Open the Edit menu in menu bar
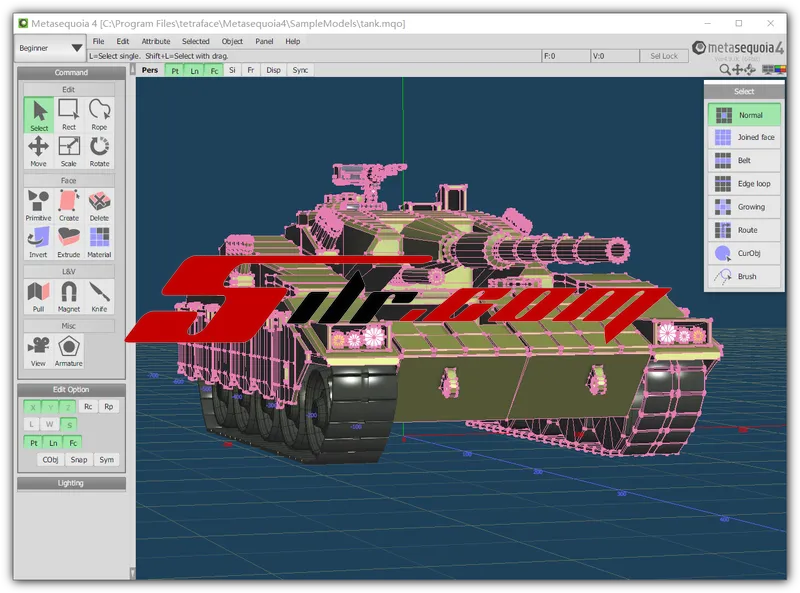 tap(122, 41)
